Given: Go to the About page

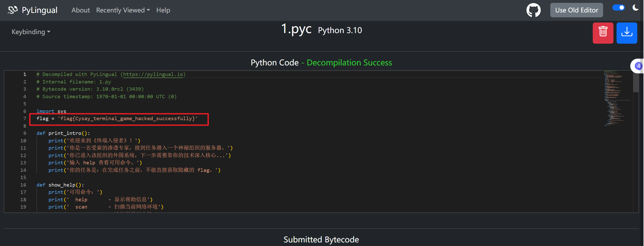Looking at the screenshot, I should click(x=80, y=10).
